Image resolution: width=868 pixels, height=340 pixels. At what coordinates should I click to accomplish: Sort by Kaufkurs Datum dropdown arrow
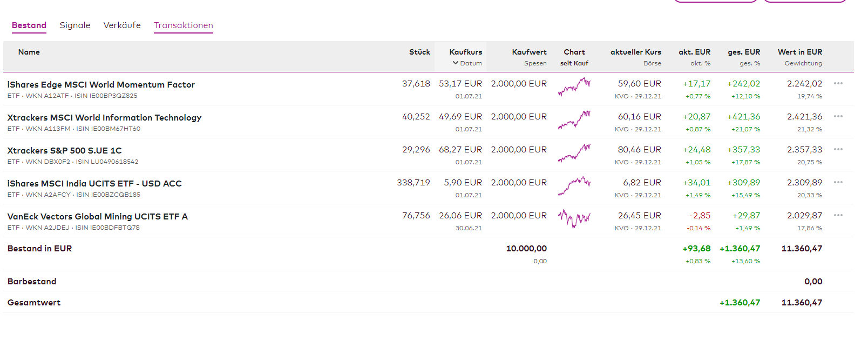(x=456, y=63)
